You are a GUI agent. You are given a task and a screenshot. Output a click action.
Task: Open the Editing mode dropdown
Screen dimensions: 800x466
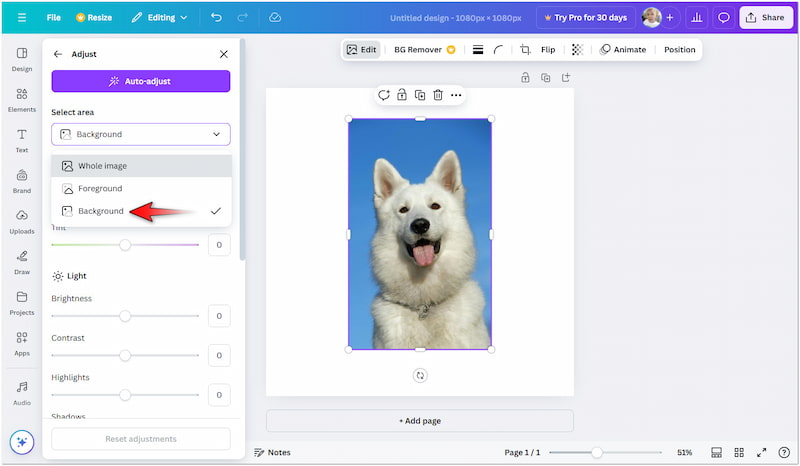[x=157, y=18]
